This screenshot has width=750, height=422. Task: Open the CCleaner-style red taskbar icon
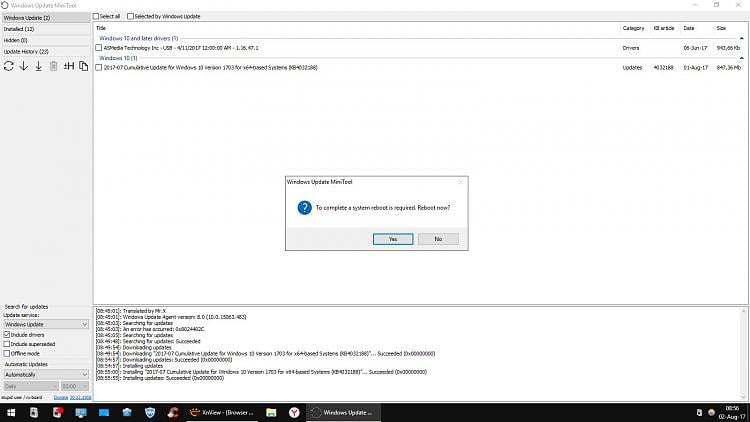173,412
